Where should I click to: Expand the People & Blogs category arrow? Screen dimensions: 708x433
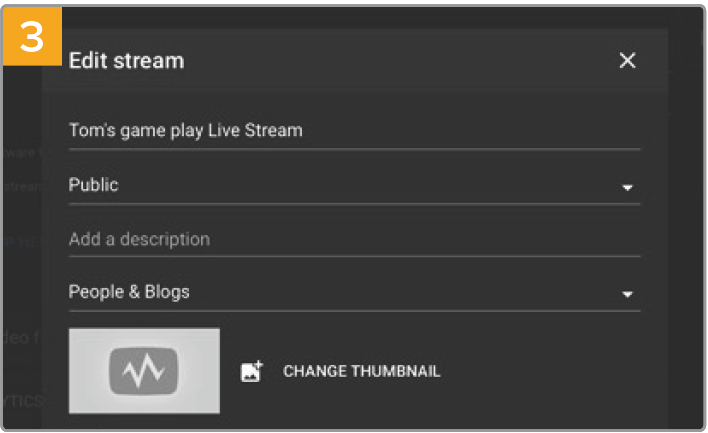[627, 295]
